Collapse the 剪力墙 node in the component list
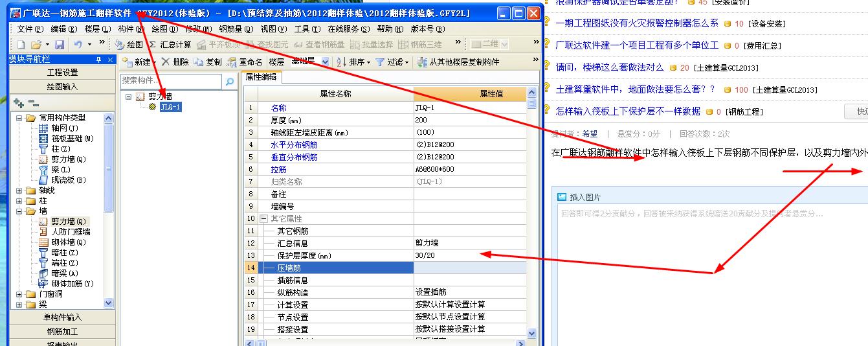 click(x=129, y=97)
